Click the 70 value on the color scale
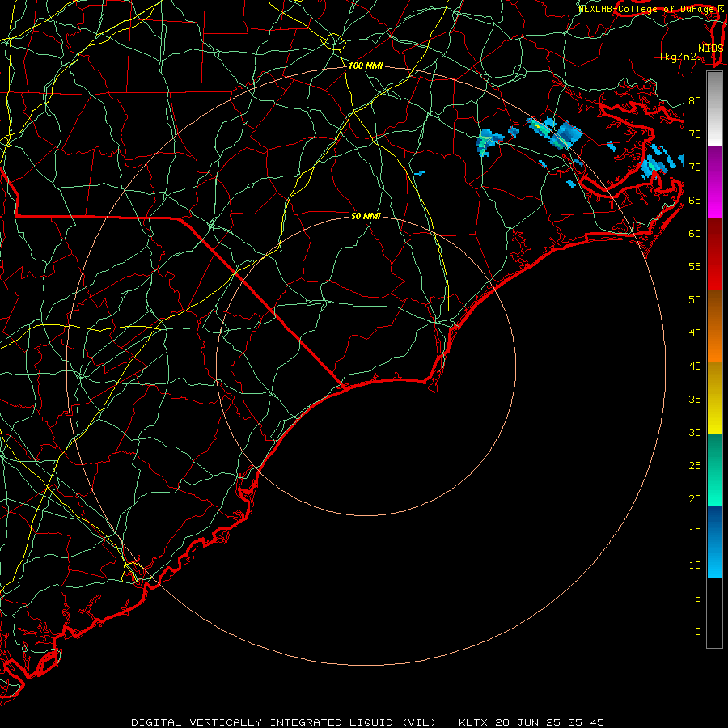The width and height of the screenshot is (728, 728). pyautogui.click(x=695, y=167)
